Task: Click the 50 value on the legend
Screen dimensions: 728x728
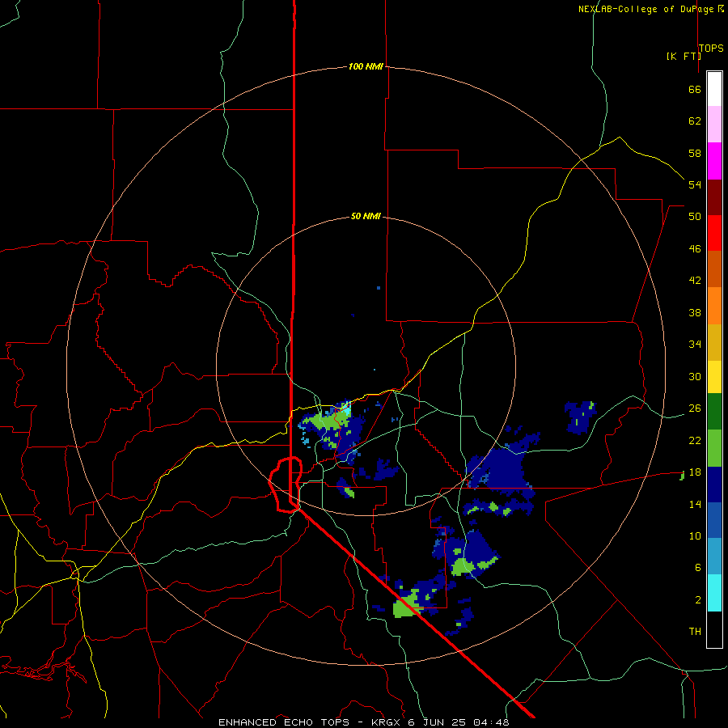Action: click(x=695, y=217)
